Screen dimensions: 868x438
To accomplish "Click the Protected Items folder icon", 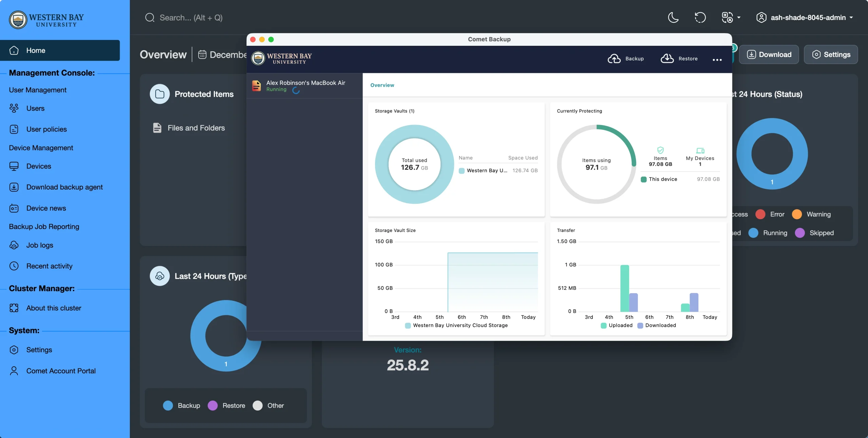I will 160,94.
